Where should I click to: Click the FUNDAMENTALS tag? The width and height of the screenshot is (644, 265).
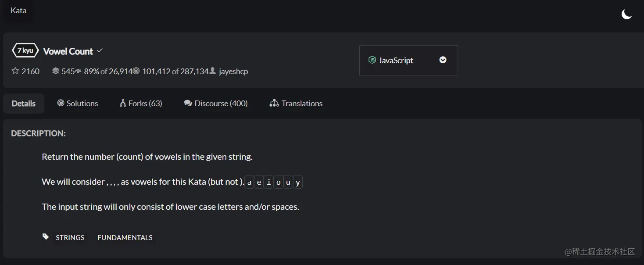point(125,237)
